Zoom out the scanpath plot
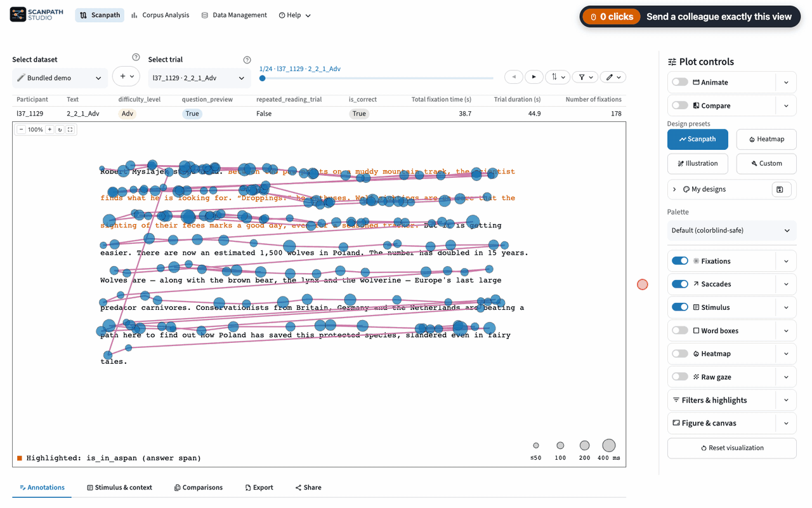 tap(21, 130)
